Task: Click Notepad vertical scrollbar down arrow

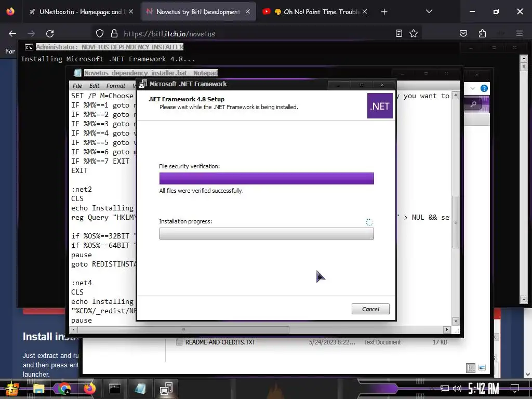Action: click(456, 321)
